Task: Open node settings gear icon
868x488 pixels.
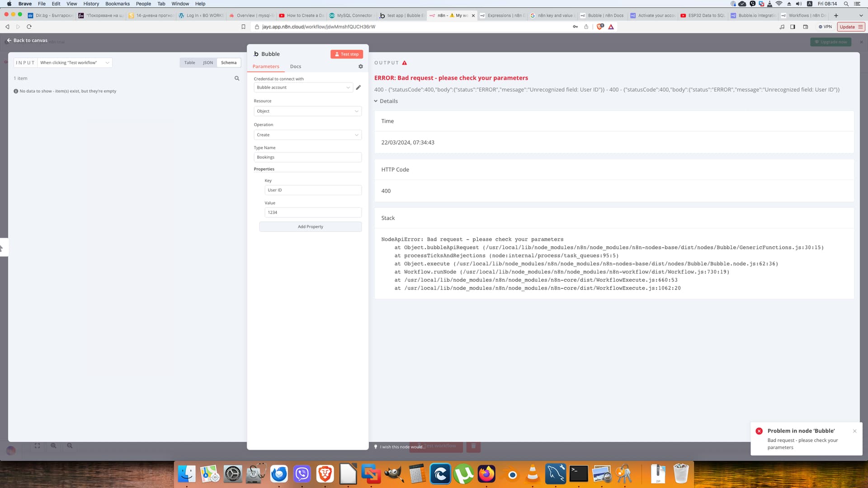Action: pyautogui.click(x=361, y=66)
